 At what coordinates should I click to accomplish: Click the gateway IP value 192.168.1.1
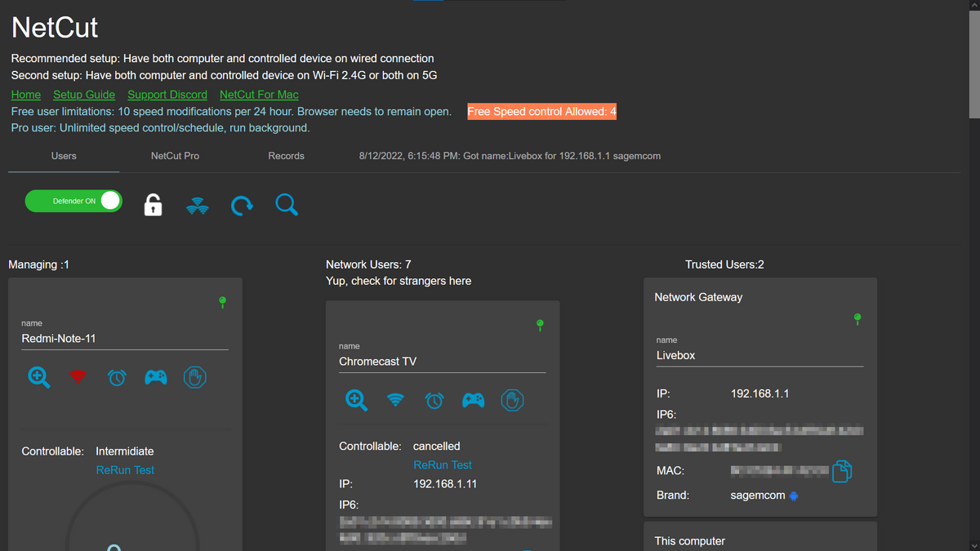pyautogui.click(x=759, y=393)
